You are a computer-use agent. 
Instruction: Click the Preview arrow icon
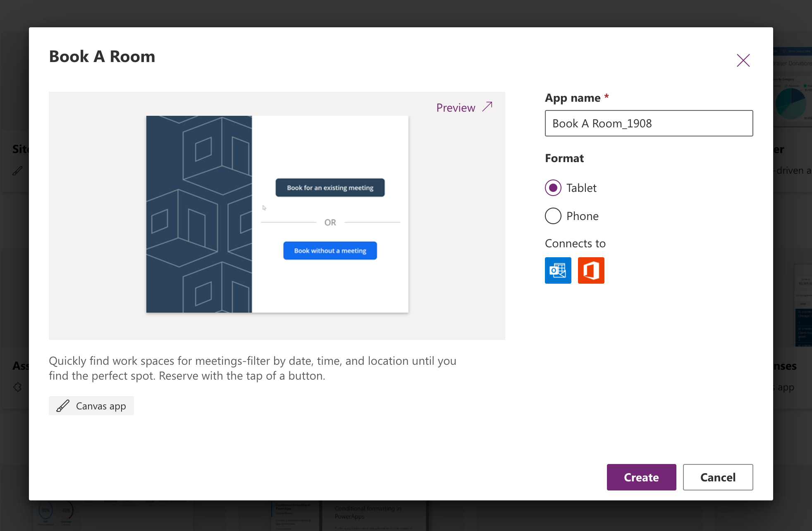click(487, 107)
